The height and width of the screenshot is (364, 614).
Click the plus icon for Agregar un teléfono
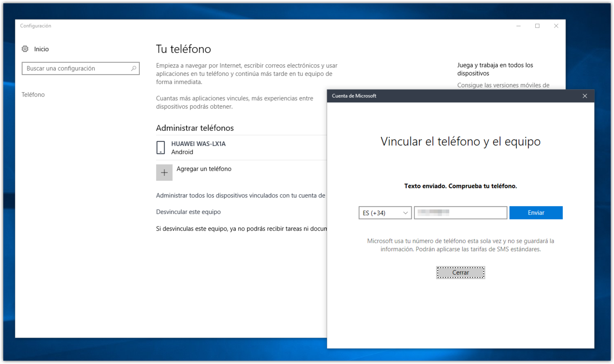point(164,173)
